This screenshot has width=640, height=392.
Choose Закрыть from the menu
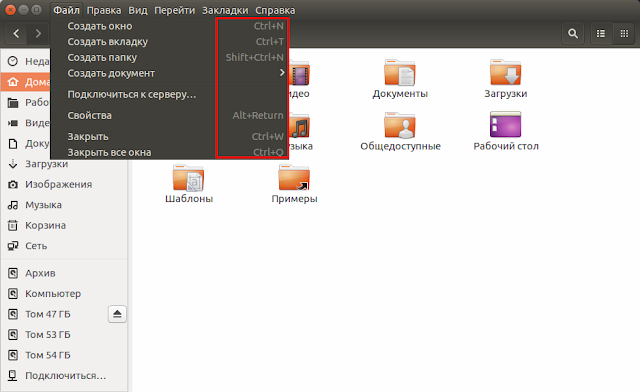169,136
